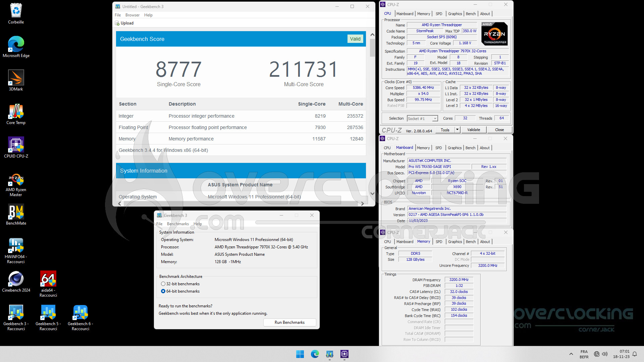Open File menu in Geekbench 3 dialog
Image resolution: width=644 pixels, height=362 pixels.
pyautogui.click(x=159, y=224)
